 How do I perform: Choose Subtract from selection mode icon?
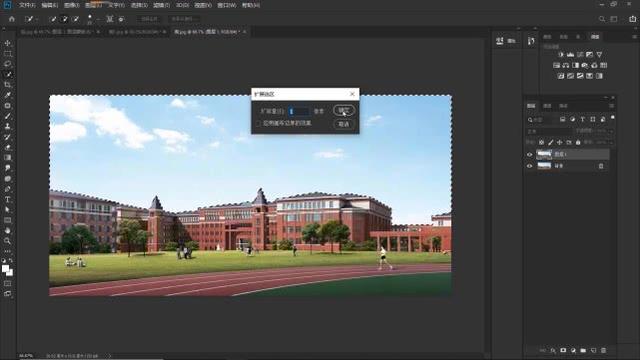point(76,19)
